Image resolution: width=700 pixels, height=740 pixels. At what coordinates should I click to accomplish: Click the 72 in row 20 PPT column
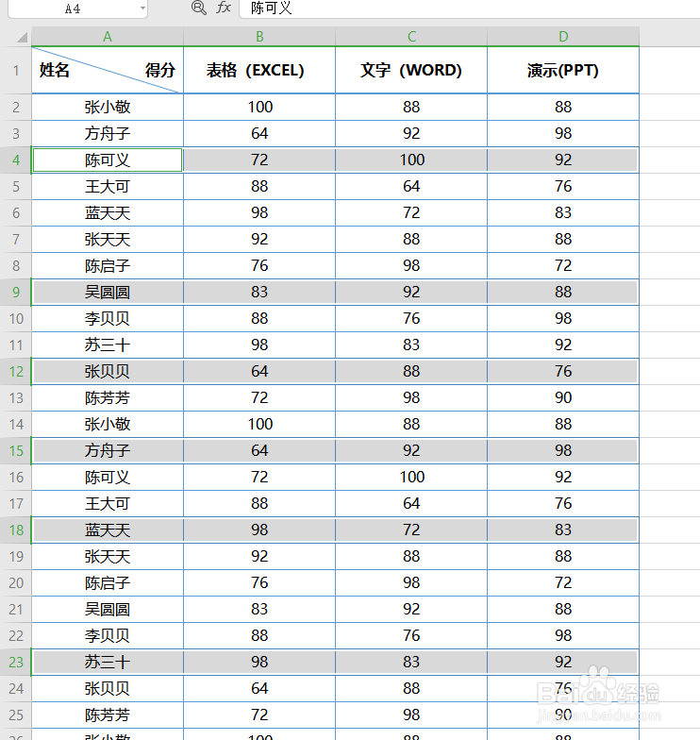pos(563,583)
